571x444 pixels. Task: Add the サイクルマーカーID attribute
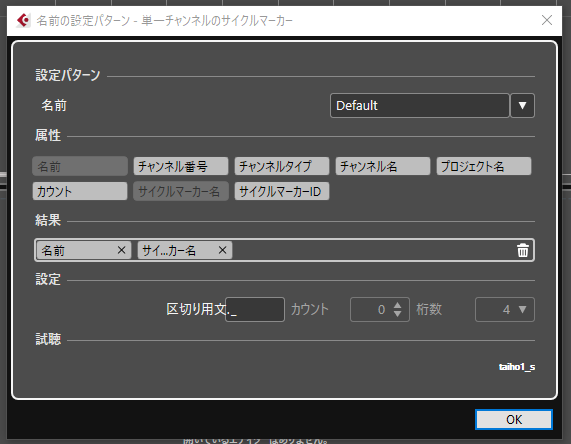pos(282,191)
